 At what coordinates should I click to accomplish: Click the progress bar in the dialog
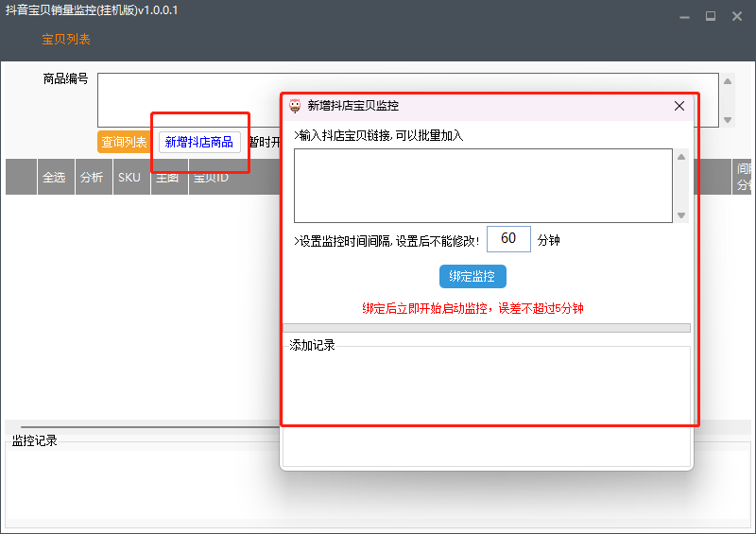[487, 328]
